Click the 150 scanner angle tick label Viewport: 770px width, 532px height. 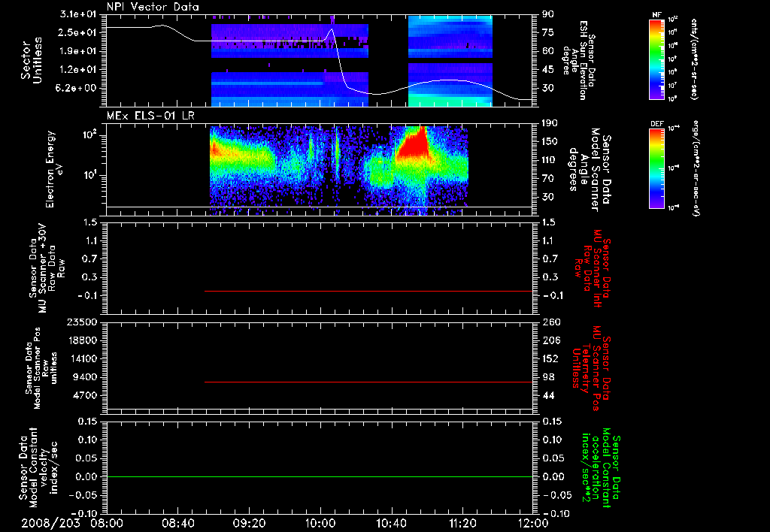pos(551,142)
